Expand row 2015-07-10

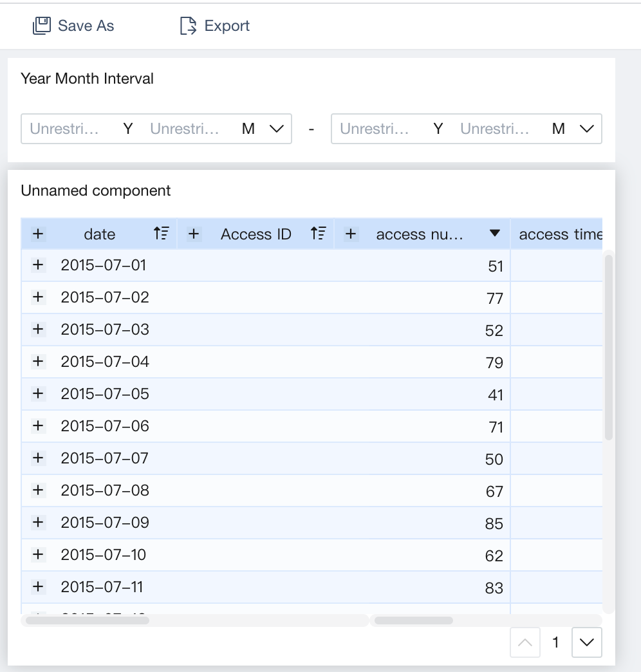[38, 555]
